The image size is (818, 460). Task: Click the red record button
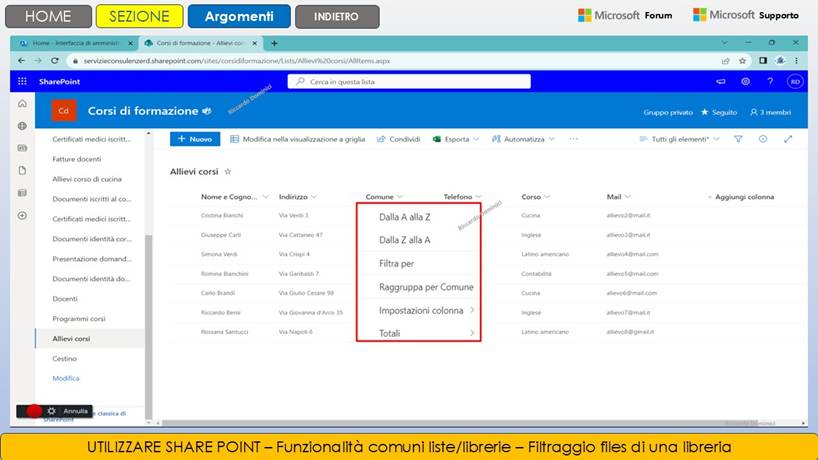tap(34, 411)
